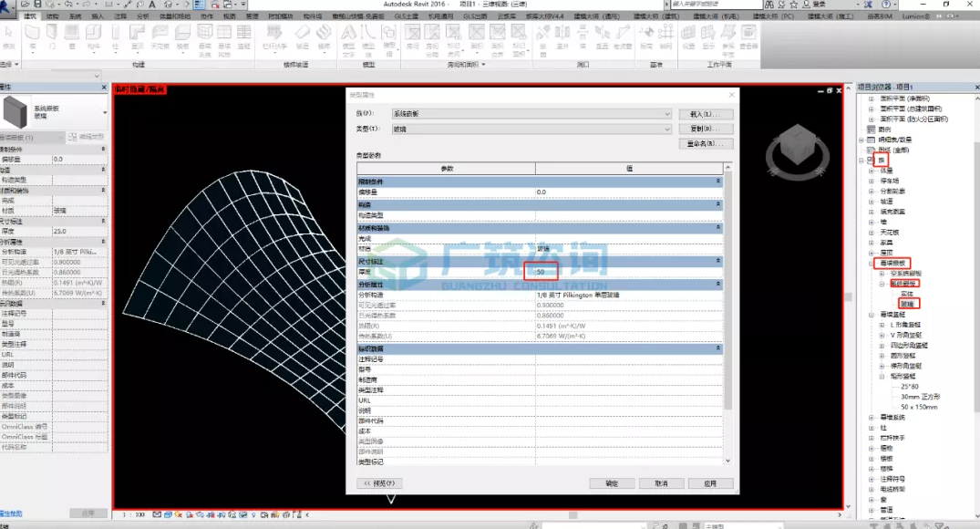The image size is (980, 529).
Task: Open the Lumion ribbon tab
Action: [x=916, y=16]
